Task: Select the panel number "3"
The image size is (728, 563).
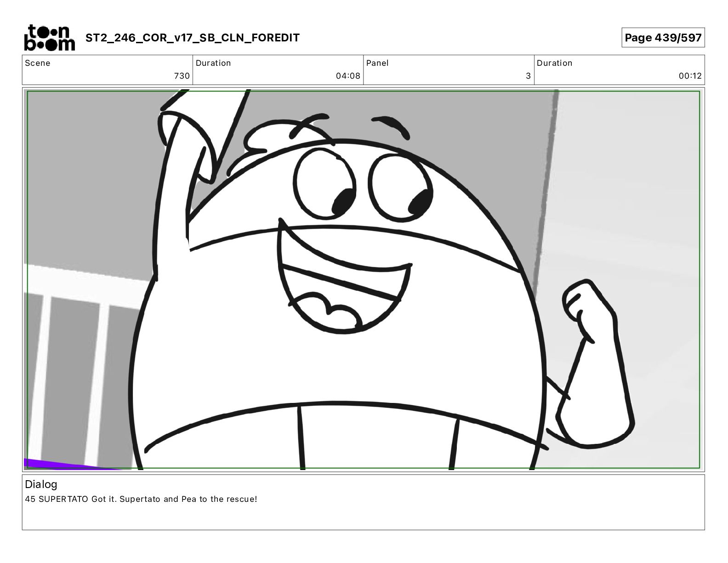Action: point(528,76)
